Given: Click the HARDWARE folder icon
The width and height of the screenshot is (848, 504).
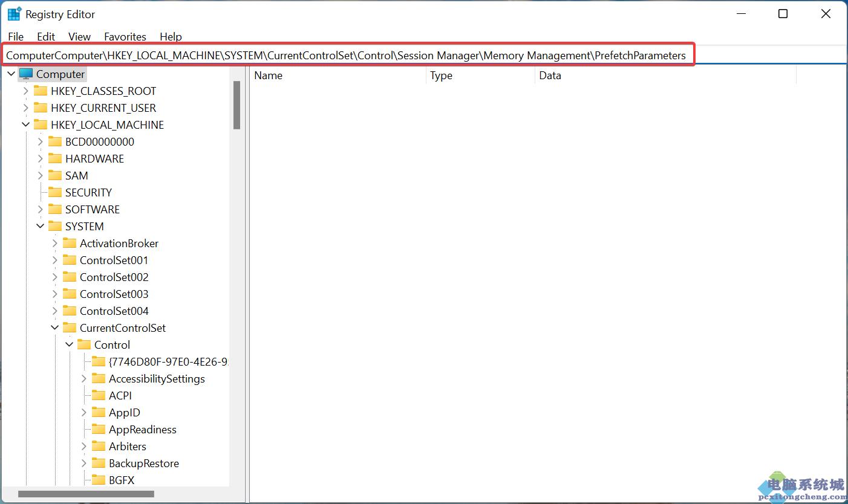Looking at the screenshot, I should coord(55,158).
